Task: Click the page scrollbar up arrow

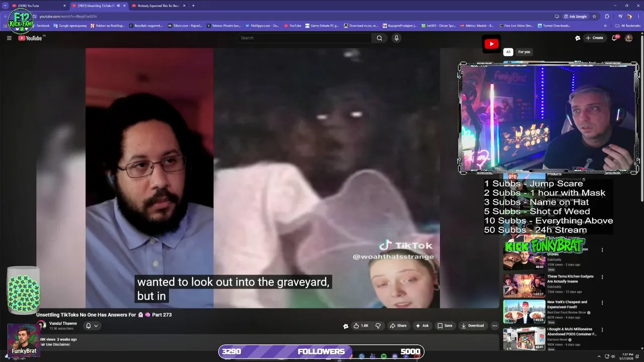Action: [641, 33]
